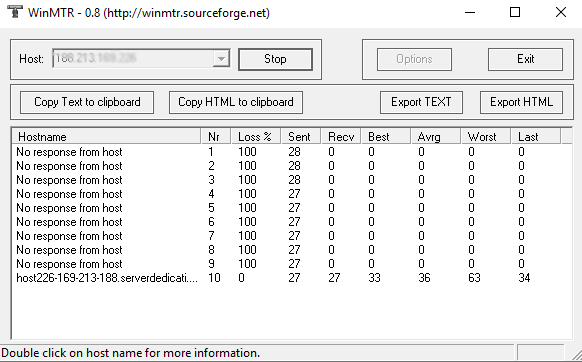Sort by Worst column header
The width and height of the screenshot is (582, 362).
486,137
